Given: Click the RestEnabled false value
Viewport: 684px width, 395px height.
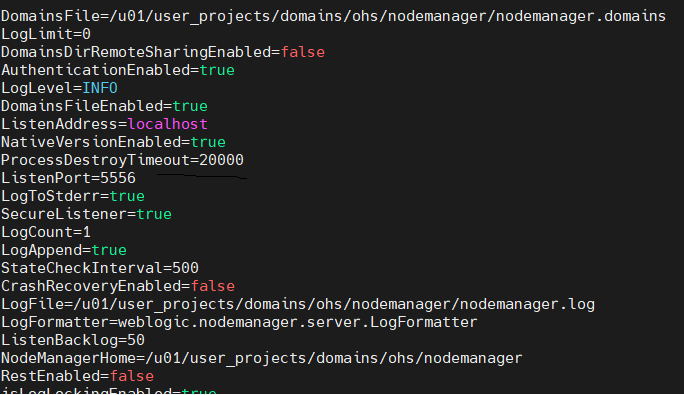Looking at the screenshot, I should point(132,376).
